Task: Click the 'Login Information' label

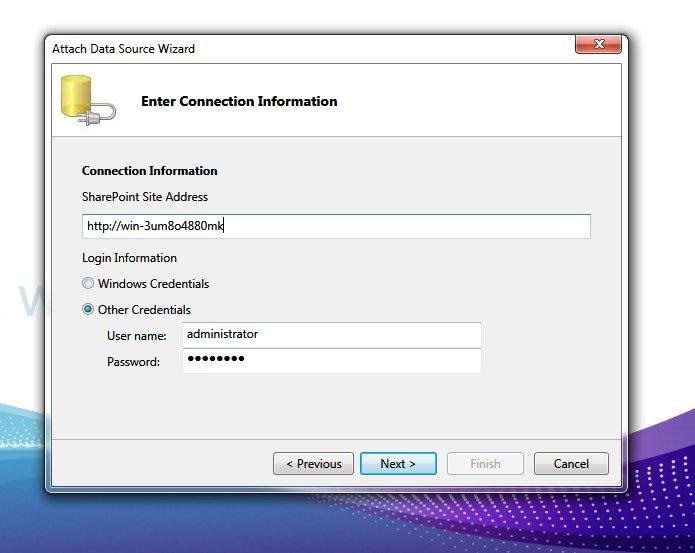Action: tap(129, 258)
